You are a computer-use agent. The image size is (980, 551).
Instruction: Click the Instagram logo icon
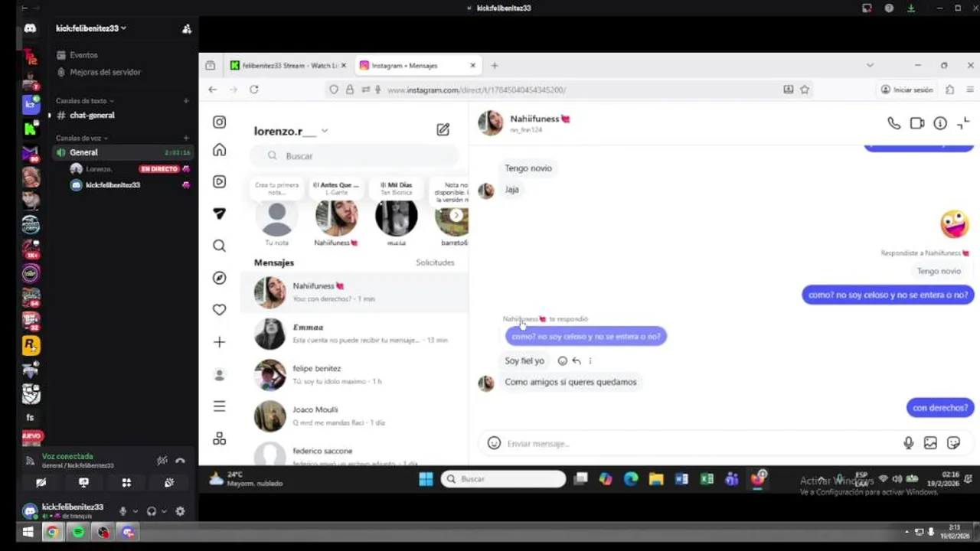[220, 122]
